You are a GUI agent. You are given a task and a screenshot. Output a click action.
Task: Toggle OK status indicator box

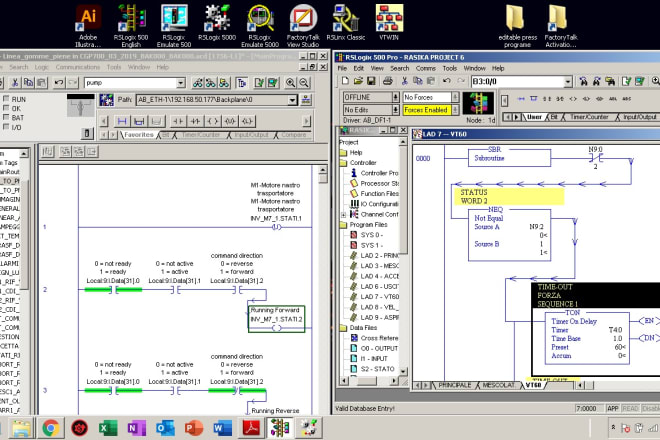pyautogui.click(x=6, y=108)
